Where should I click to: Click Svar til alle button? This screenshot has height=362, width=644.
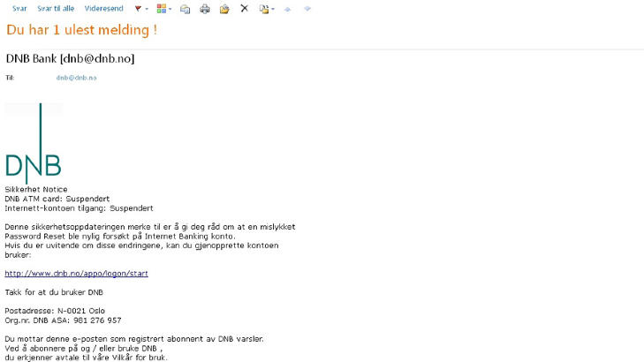click(x=56, y=8)
